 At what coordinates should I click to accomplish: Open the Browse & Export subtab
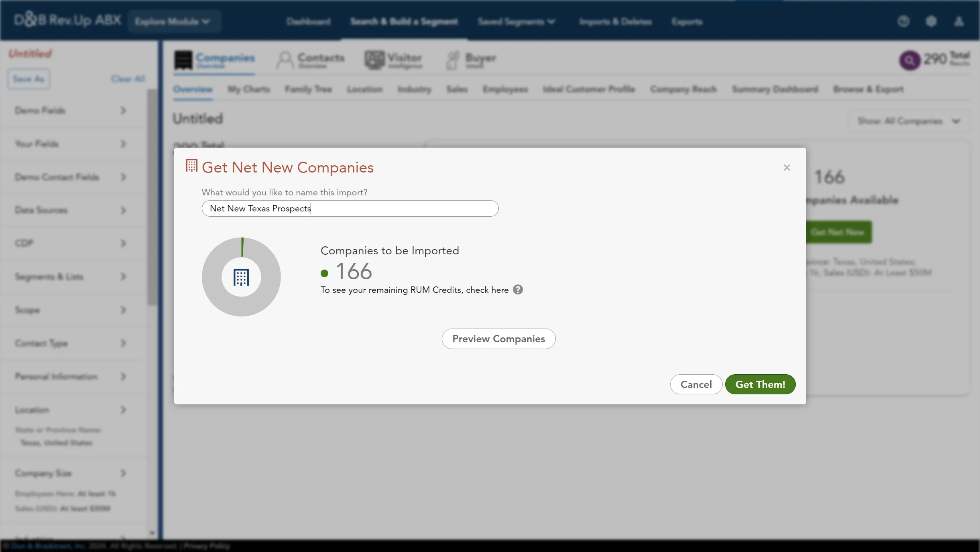868,89
